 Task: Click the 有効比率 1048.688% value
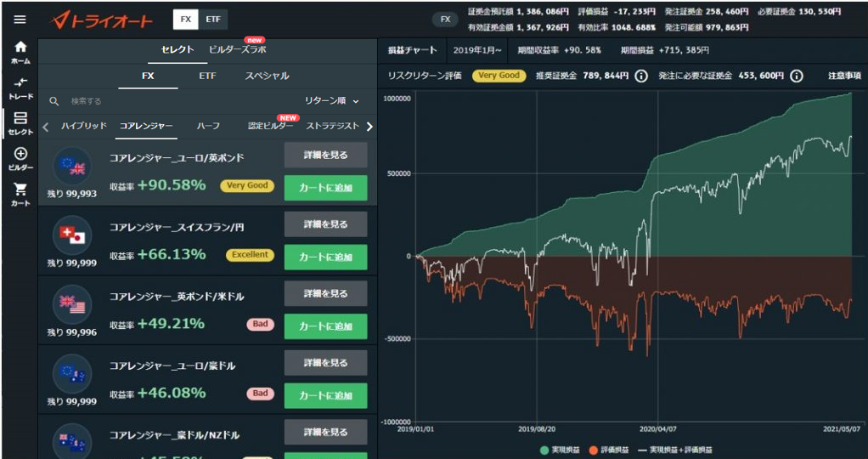[617, 26]
